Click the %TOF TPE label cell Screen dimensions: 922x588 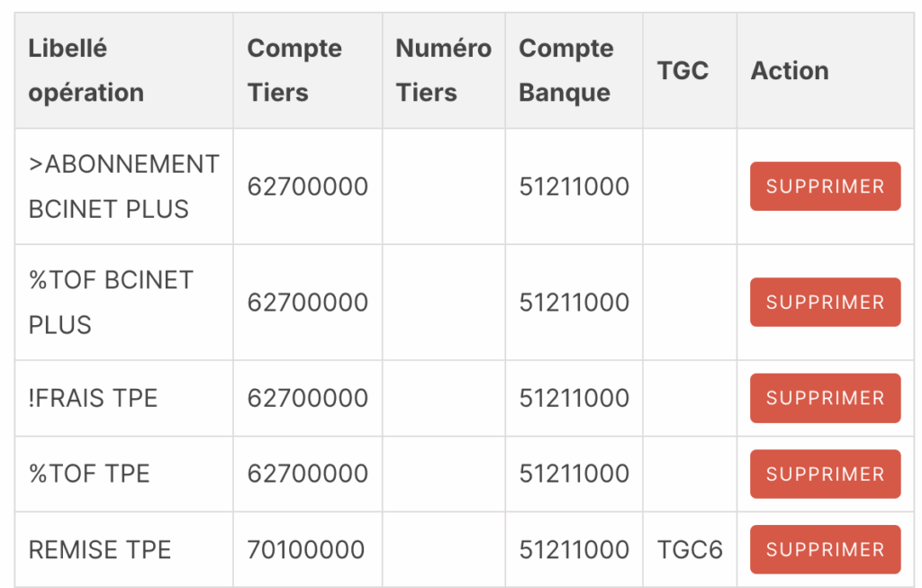pos(89,474)
